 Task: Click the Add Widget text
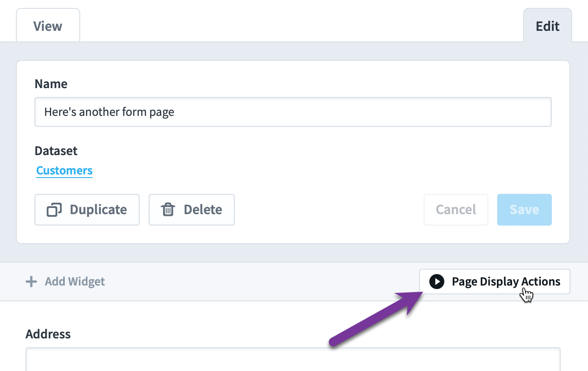[75, 282]
